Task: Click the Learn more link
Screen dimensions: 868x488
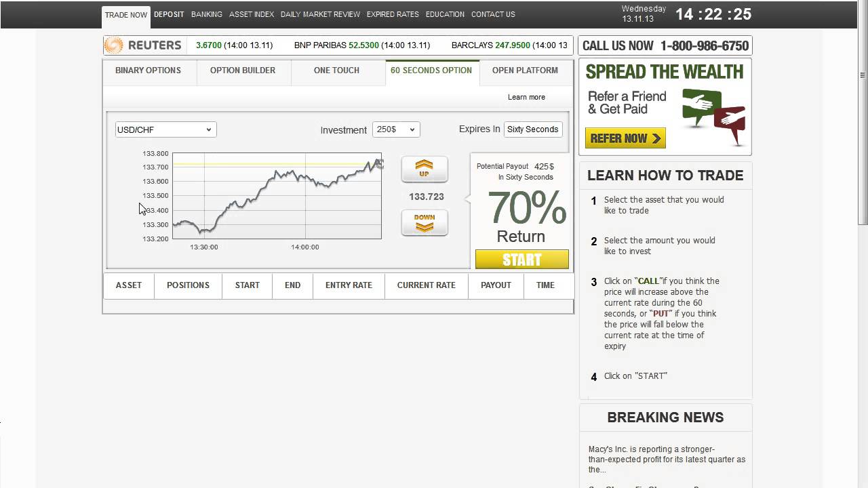Action: (526, 97)
